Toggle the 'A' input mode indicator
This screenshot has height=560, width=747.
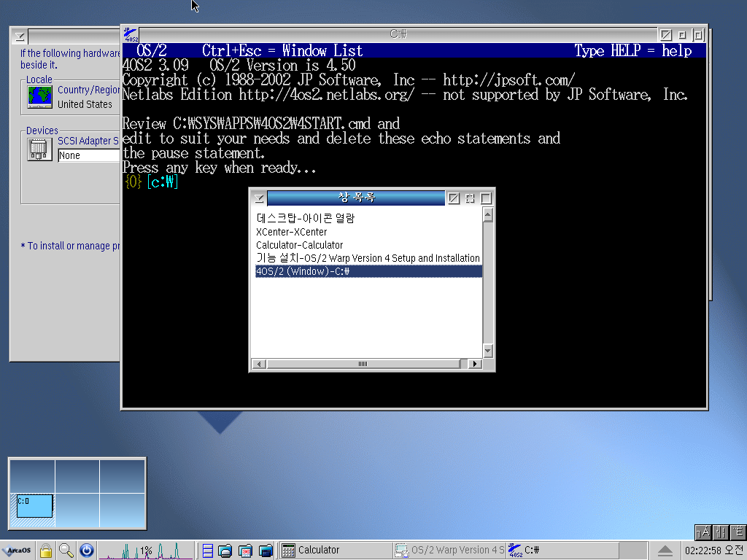point(703,532)
